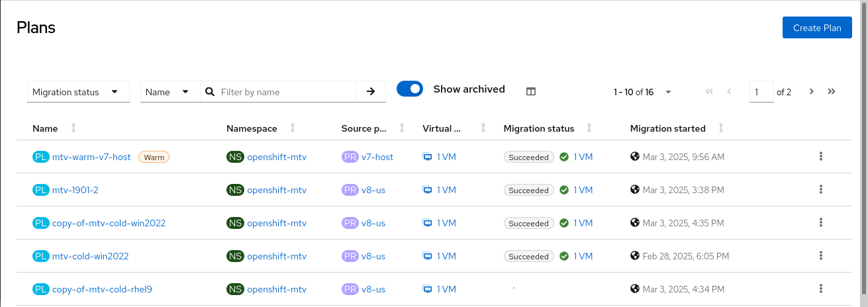Sort by Name column sort icon
The image size is (868, 307).
tap(73, 128)
